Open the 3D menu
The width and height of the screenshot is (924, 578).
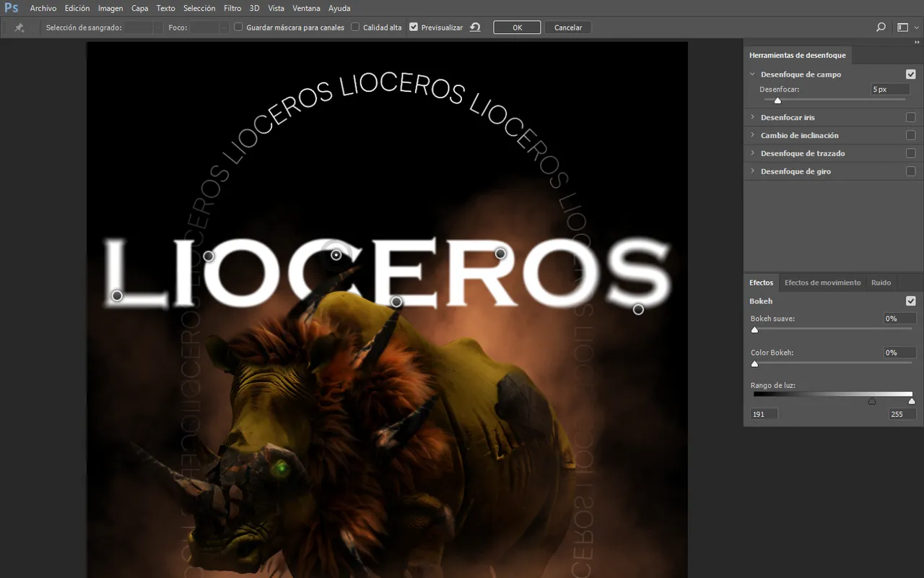pyautogui.click(x=254, y=9)
